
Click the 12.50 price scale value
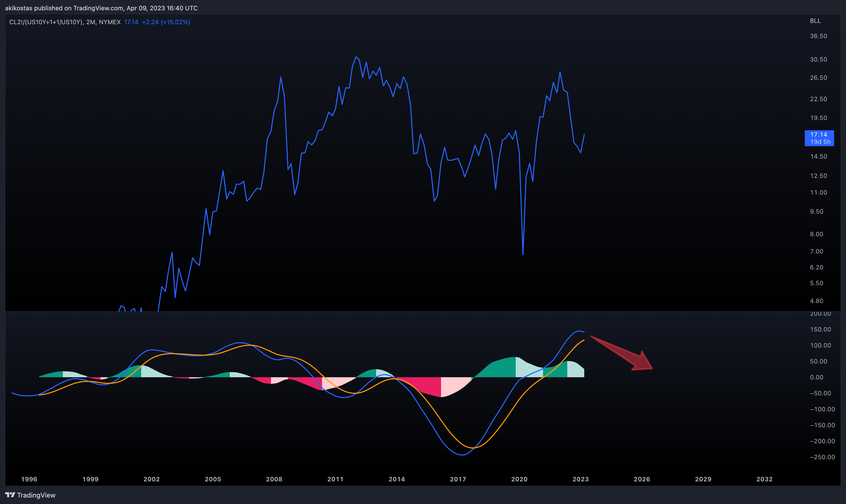click(818, 176)
